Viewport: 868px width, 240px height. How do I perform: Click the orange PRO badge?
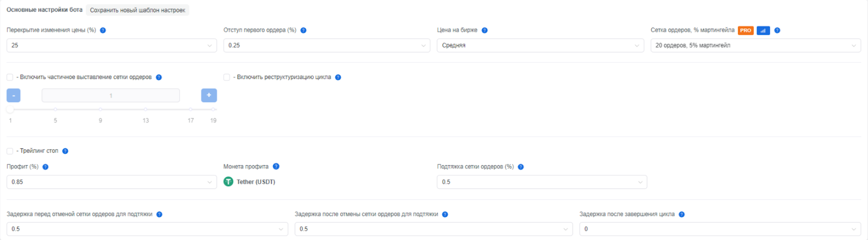745,30
